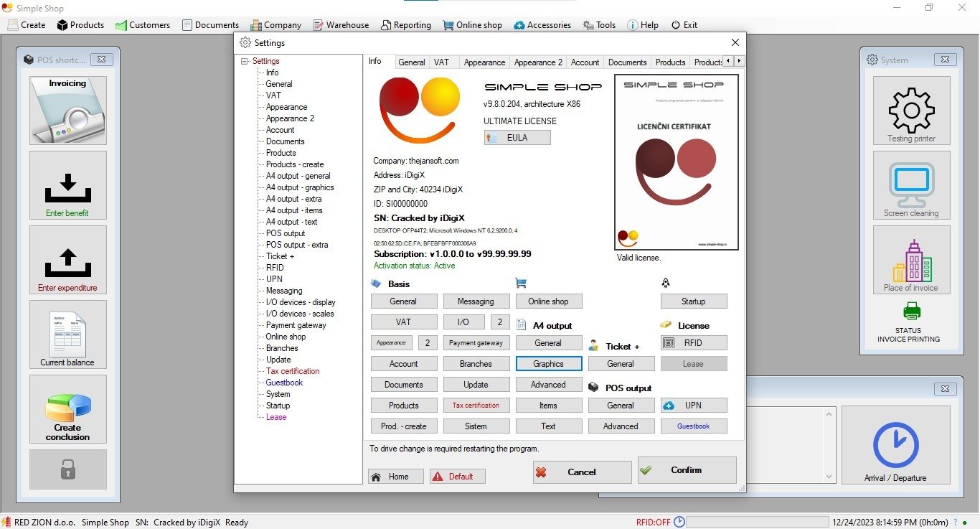Click the Prod. - create button
The image size is (980, 529).
tap(404, 426)
